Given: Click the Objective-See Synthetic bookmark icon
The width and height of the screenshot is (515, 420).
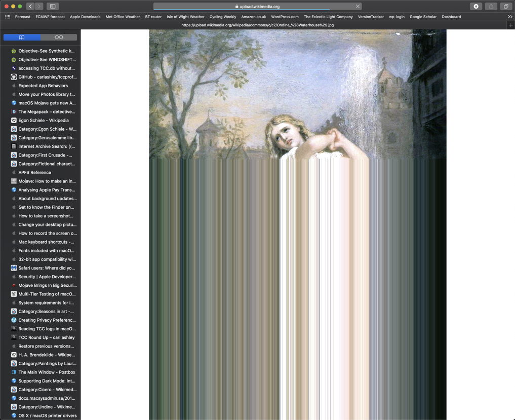Looking at the screenshot, I should click(x=14, y=51).
